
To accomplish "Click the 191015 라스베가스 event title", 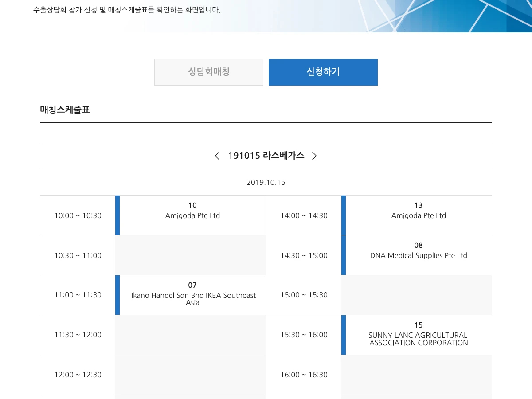I will [x=266, y=156].
